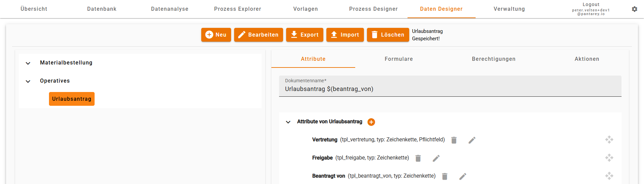This screenshot has width=644, height=184.
Task: Delete the Vertretung attribute
Action: pyautogui.click(x=454, y=140)
